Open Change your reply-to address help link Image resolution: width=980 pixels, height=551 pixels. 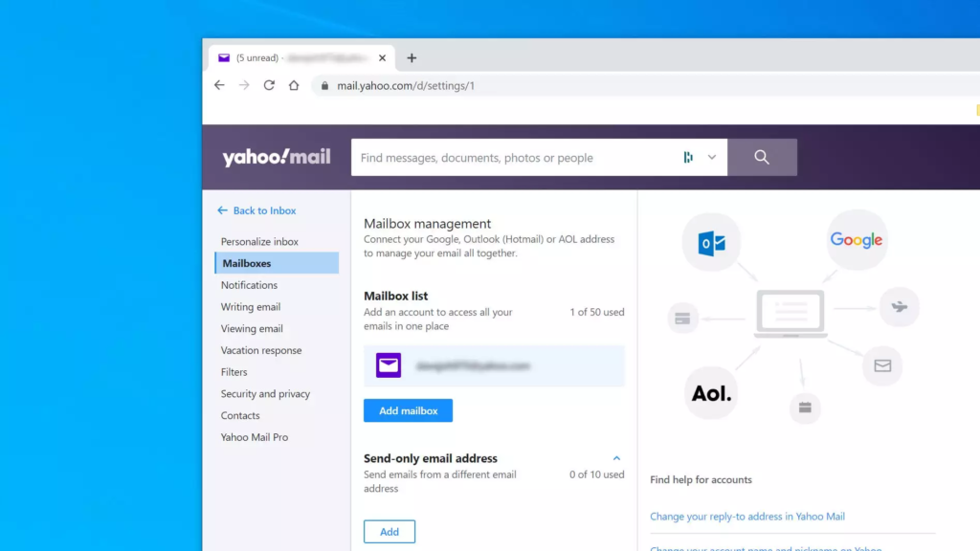click(x=746, y=517)
